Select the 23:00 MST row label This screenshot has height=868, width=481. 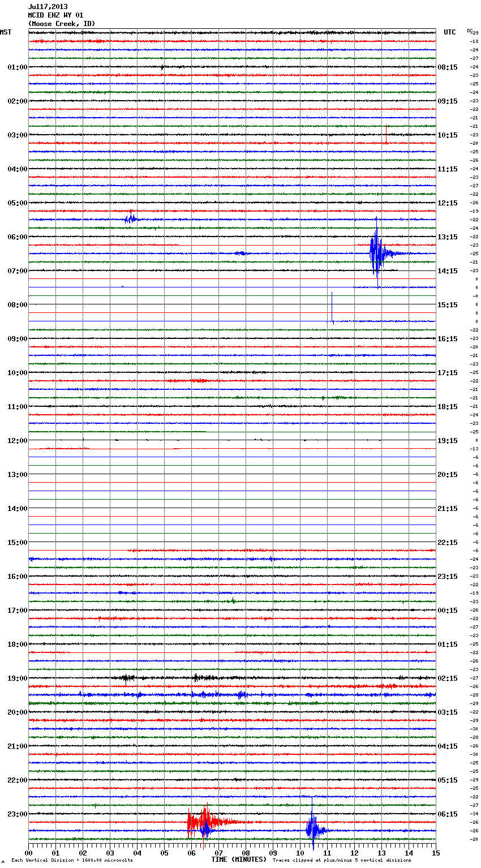pyautogui.click(x=18, y=814)
